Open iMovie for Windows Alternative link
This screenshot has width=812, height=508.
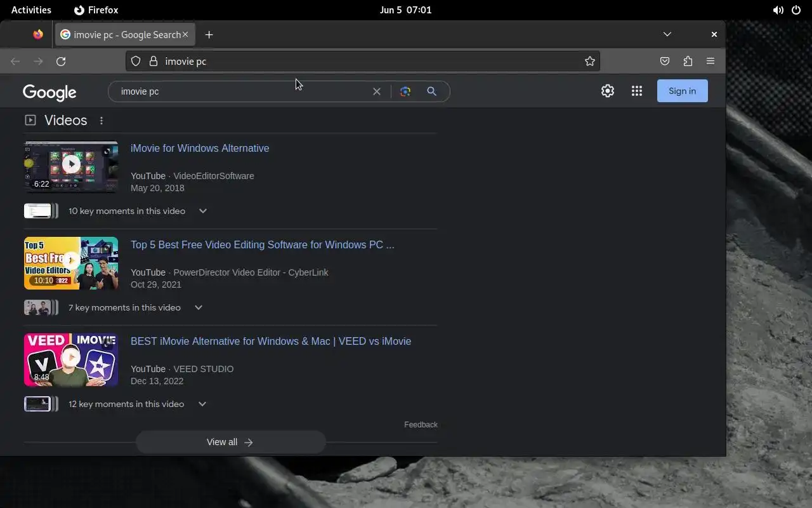click(200, 148)
